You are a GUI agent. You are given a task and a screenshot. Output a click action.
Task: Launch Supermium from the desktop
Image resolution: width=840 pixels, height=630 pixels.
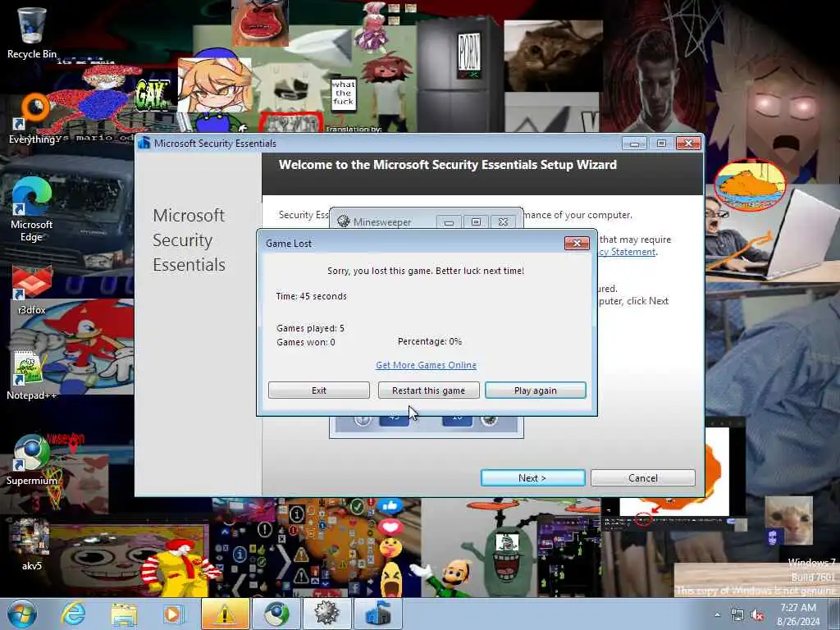coord(32,459)
